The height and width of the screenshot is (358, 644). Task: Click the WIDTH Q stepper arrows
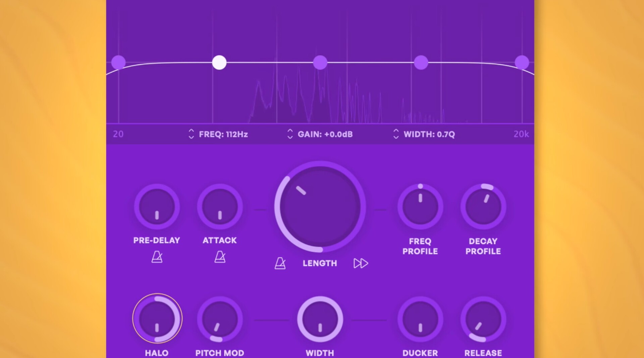pos(396,134)
